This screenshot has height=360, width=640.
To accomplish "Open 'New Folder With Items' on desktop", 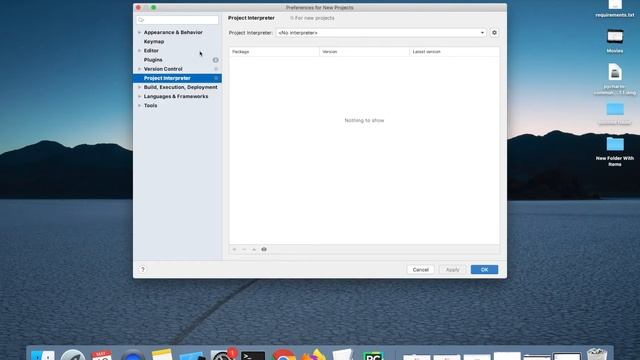I will click(x=615, y=151).
